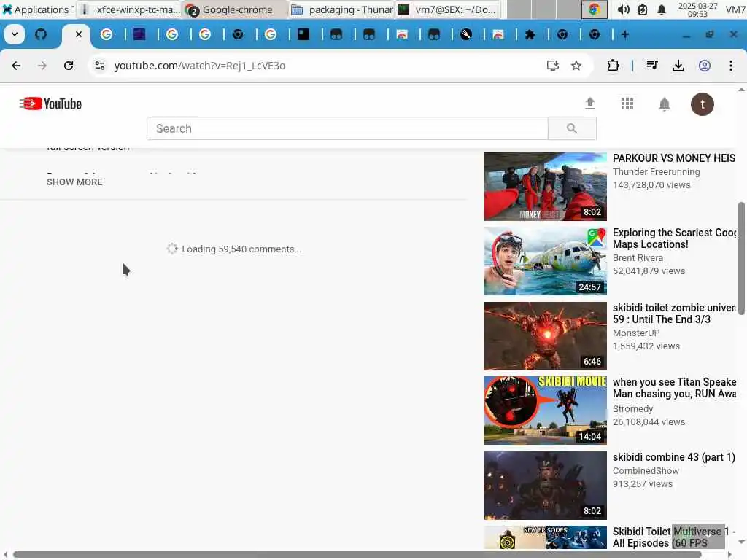Viewport: 747px width, 560px height.
Task: Open the YouTube apps grid
Action: tap(627, 104)
